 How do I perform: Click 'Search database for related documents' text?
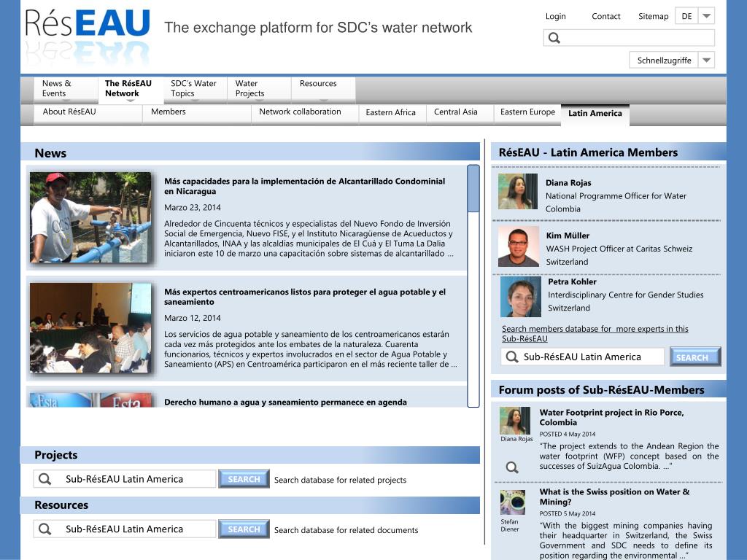tap(347, 530)
